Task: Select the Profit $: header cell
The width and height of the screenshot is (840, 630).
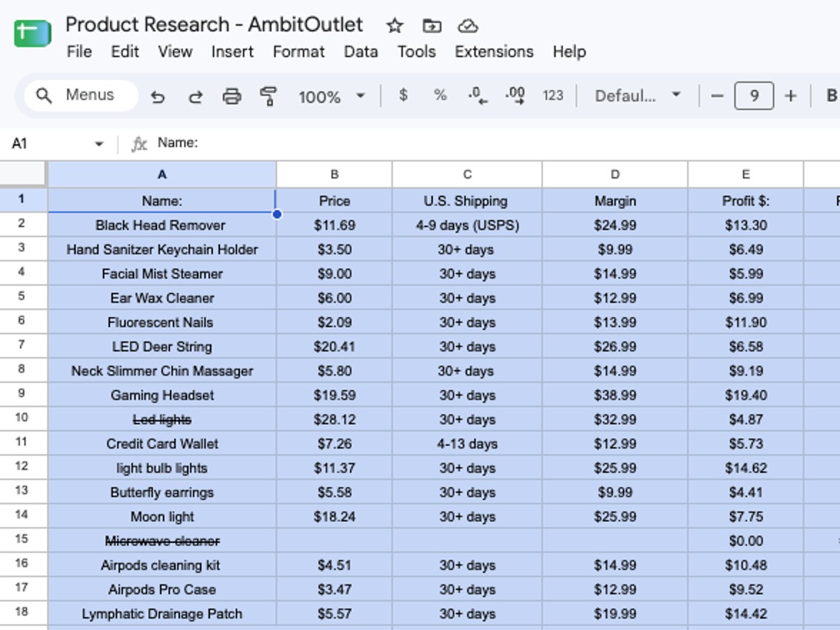Action: tap(746, 201)
